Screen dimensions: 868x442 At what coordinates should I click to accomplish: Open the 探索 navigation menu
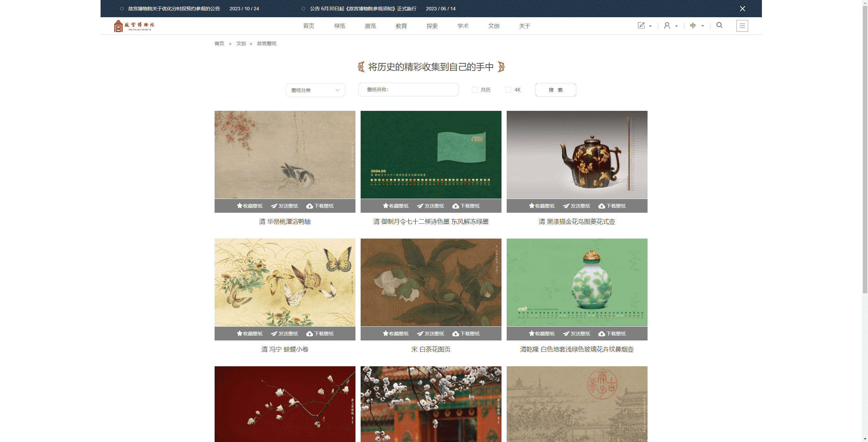click(432, 26)
